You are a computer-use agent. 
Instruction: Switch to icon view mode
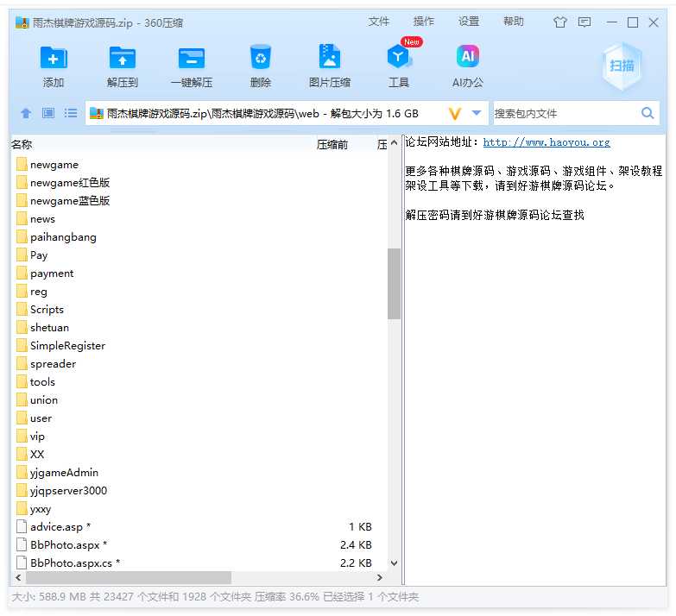coord(47,113)
